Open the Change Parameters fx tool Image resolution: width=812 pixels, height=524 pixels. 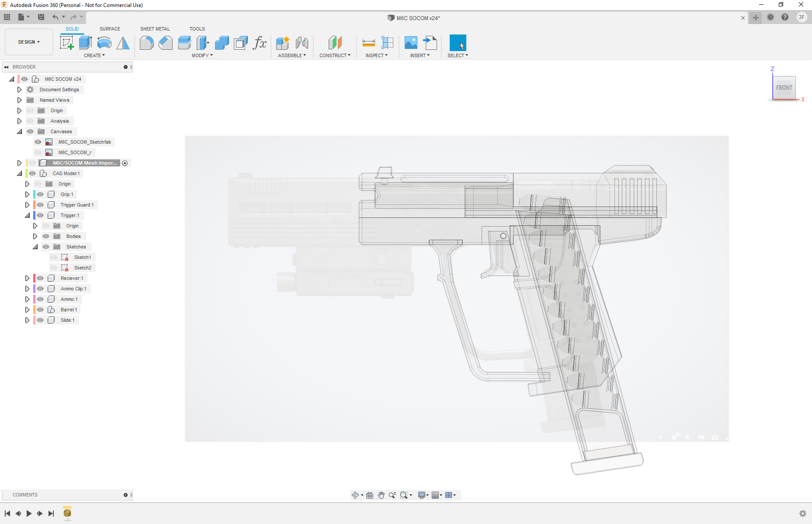260,43
